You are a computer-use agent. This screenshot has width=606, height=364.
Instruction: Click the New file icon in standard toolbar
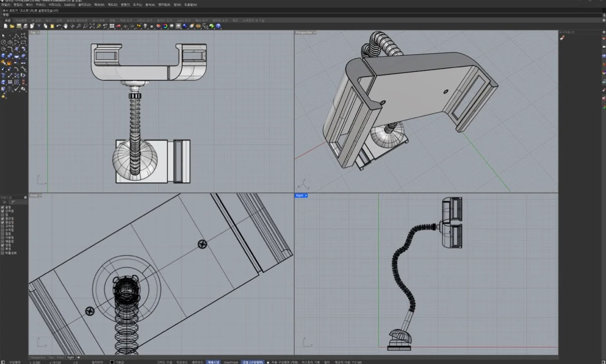click(6, 26)
